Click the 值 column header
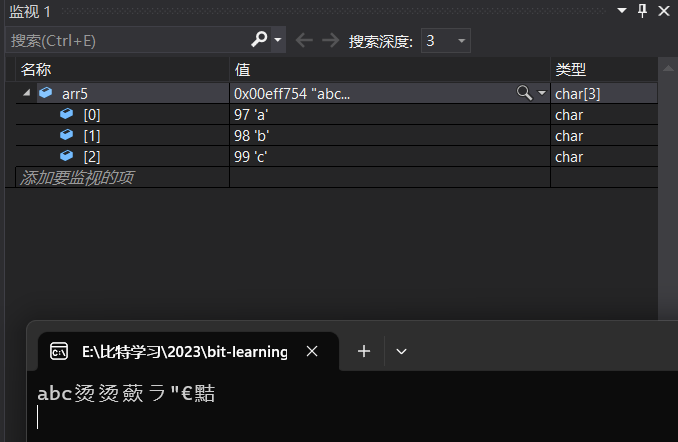 [x=390, y=69]
